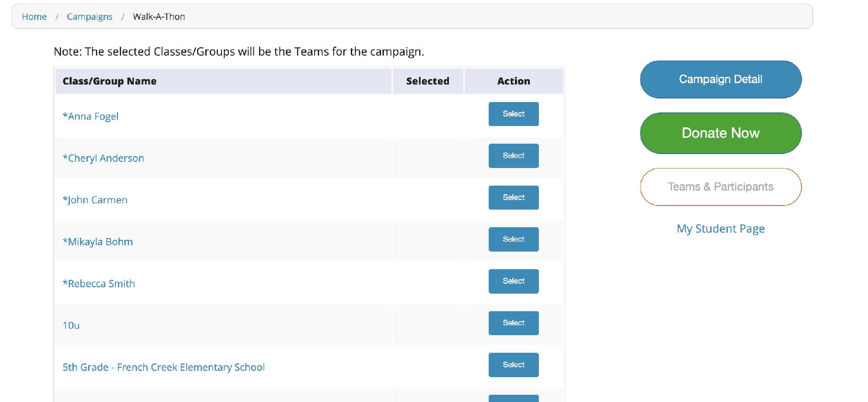The width and height of the screenshot is (868, 402).
Task: Go to Home breadcrumb link
Action: pyautogui.click(x=34, y=17)
